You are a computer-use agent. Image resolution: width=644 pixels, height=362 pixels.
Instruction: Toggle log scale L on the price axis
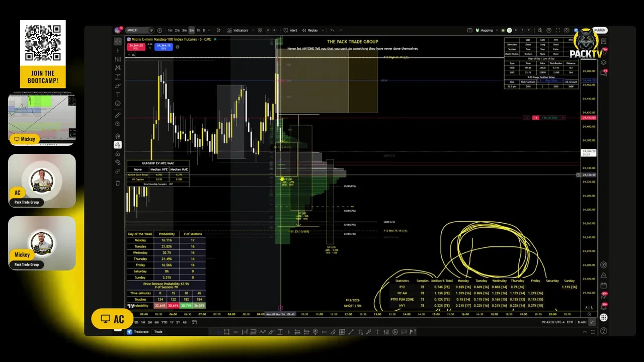592,307
